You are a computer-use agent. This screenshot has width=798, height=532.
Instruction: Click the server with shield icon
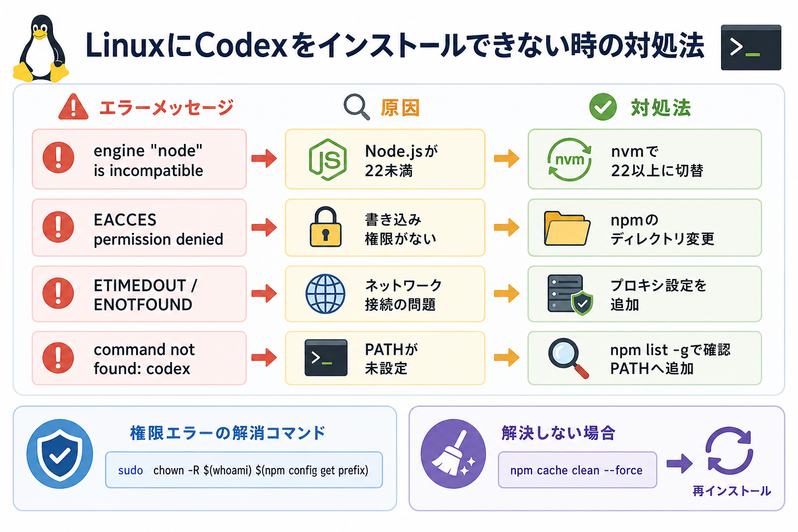[x=570, y=295]
